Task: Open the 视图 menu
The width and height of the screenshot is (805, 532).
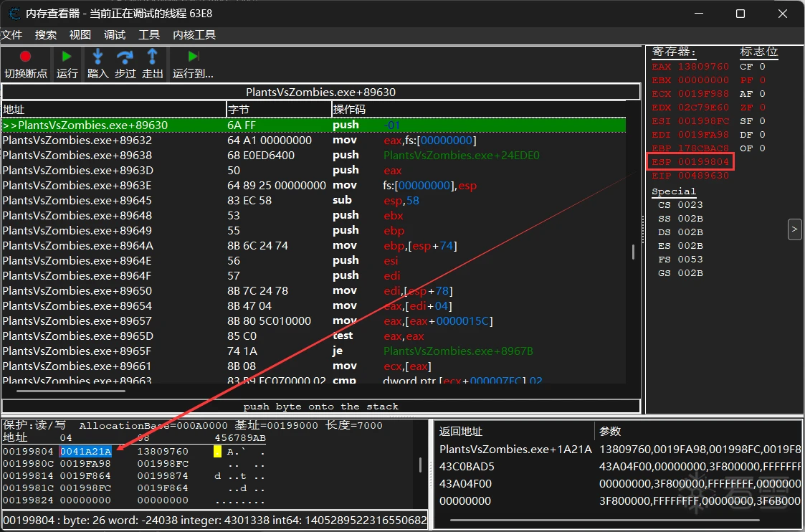Action: (x=80, y=35)
